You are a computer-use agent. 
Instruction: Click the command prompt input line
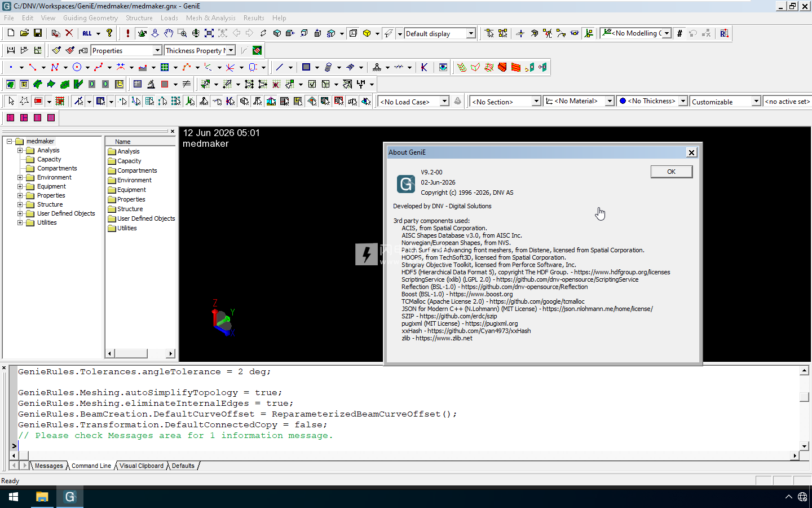(x=408, y=446)
